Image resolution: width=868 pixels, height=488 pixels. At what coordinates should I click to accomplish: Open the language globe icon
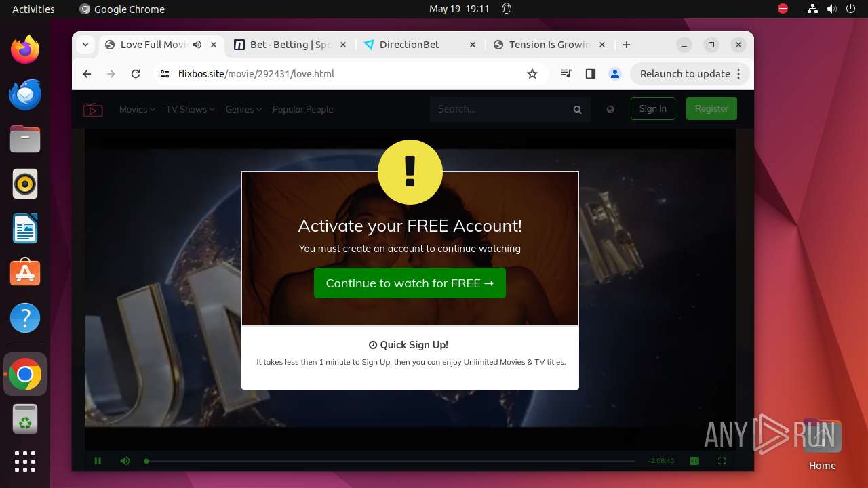[x=610, y=109]
